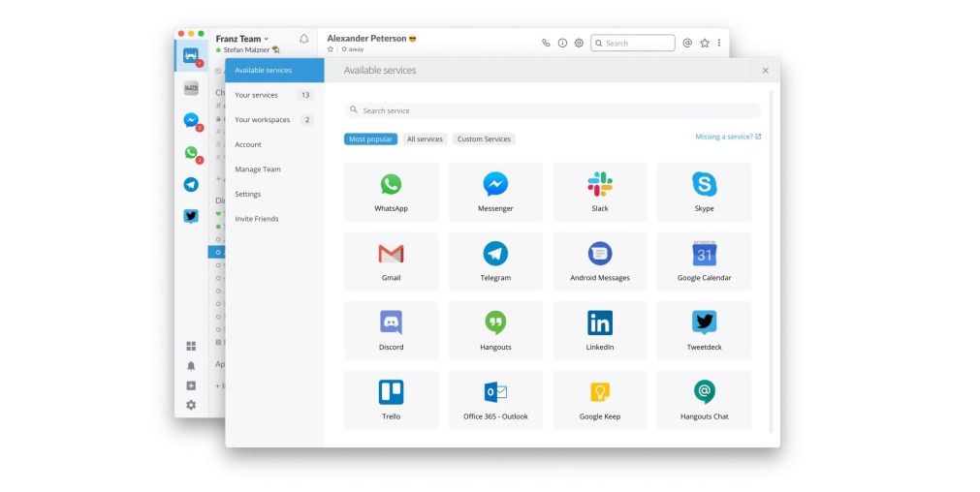The image size is (980, 492).
Task: Click the Google Keep service tile
Action: [599, 400]
